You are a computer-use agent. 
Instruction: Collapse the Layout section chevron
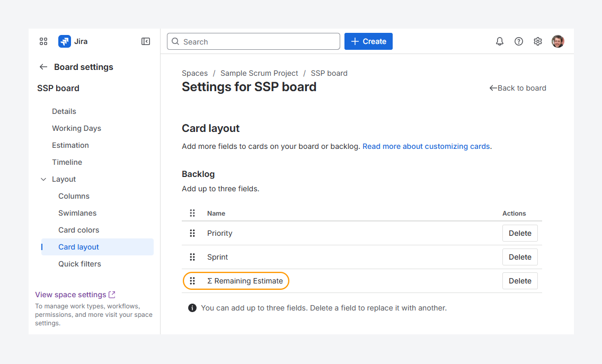click(43, 179)
